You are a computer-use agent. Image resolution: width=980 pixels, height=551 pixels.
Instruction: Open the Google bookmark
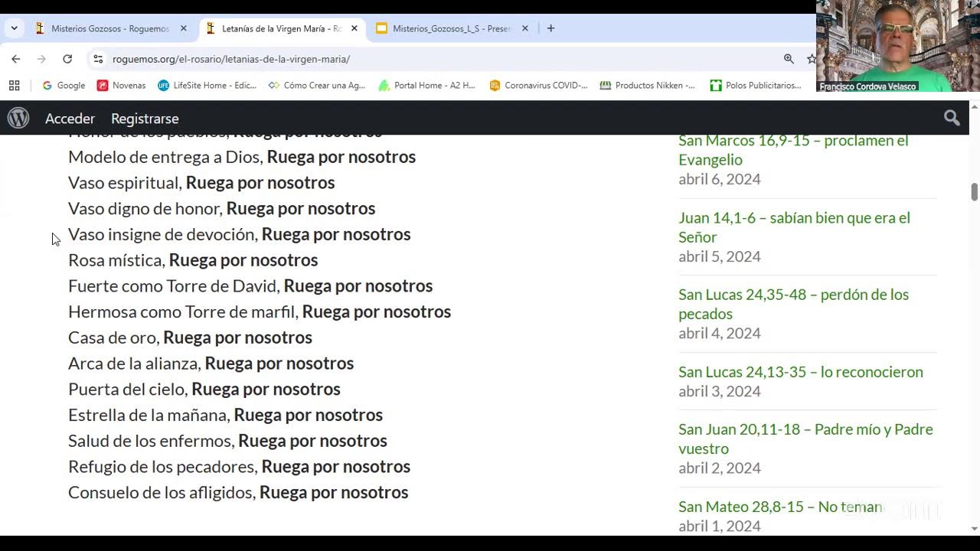[64, 86]
